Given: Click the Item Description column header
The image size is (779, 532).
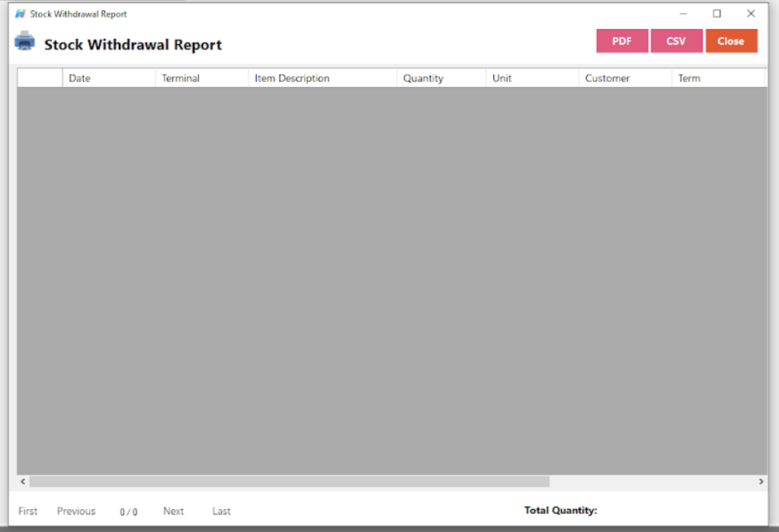Looking at the screenshot, I should pyautogui.click(x=322, y=78).
